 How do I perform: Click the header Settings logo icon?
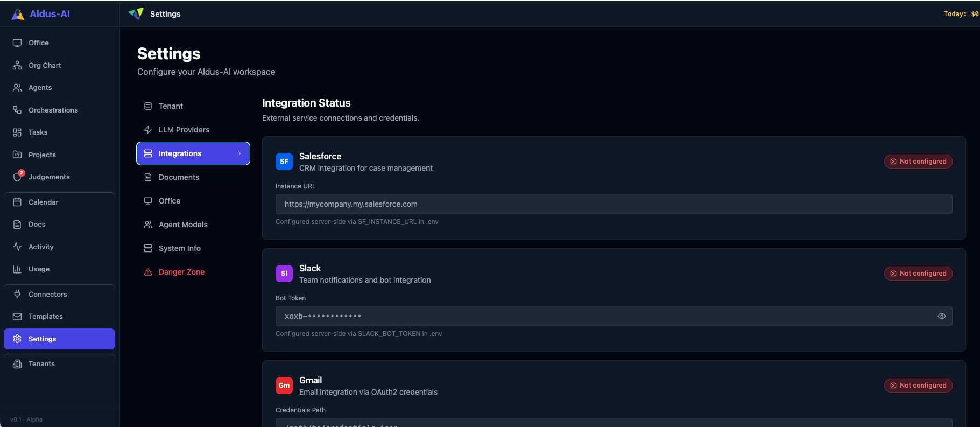coord(136,13)
